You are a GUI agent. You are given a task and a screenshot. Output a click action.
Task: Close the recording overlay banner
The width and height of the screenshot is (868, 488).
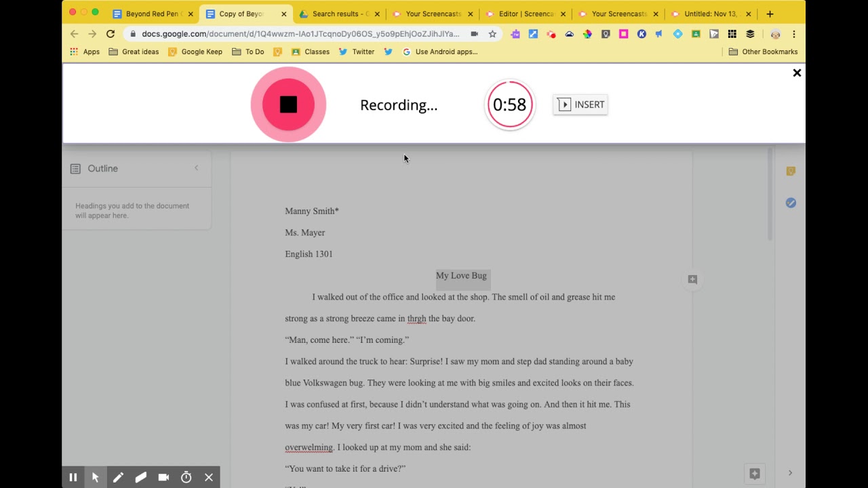click(x=797, y=73)
